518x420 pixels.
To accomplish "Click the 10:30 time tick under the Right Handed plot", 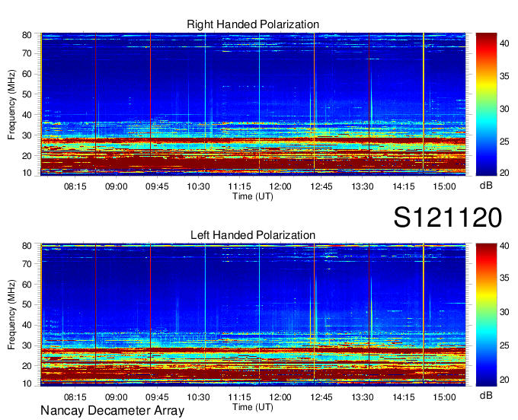I will tap(198, 186).
